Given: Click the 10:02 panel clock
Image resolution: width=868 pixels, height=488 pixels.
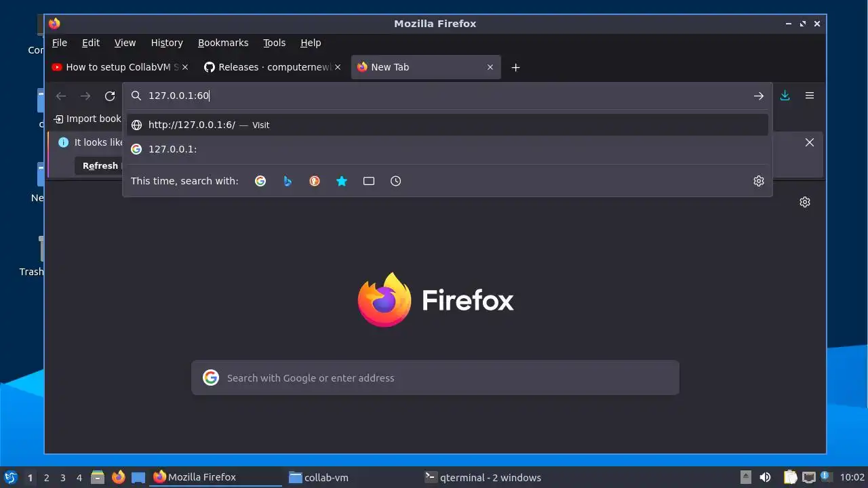Looking at the screenshot, I should tap(852, 477).
